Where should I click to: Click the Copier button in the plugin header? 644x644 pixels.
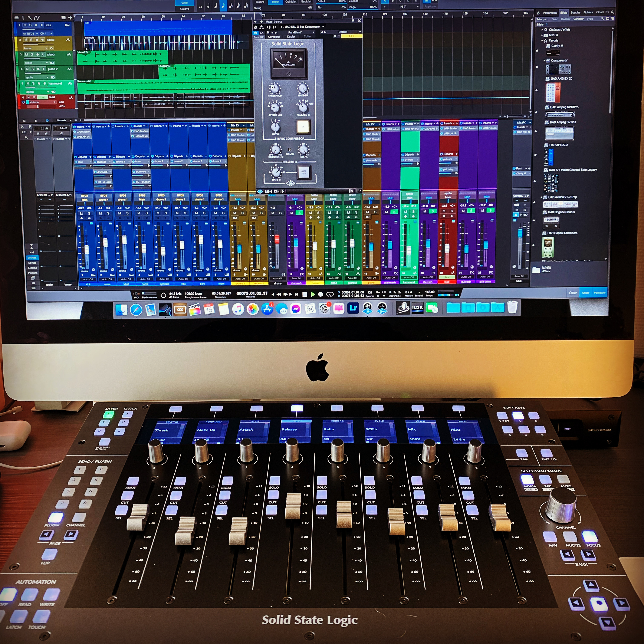[x=291, y=37]
